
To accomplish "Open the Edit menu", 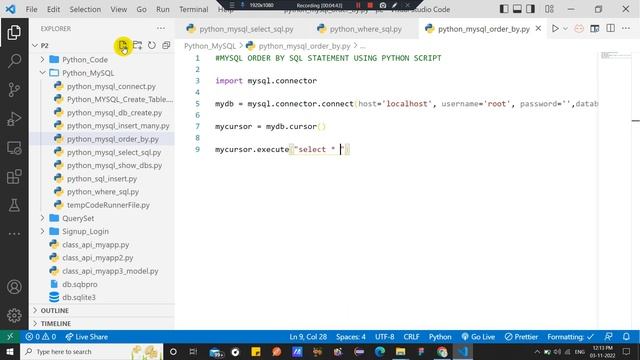I will (x=53, y=9).
